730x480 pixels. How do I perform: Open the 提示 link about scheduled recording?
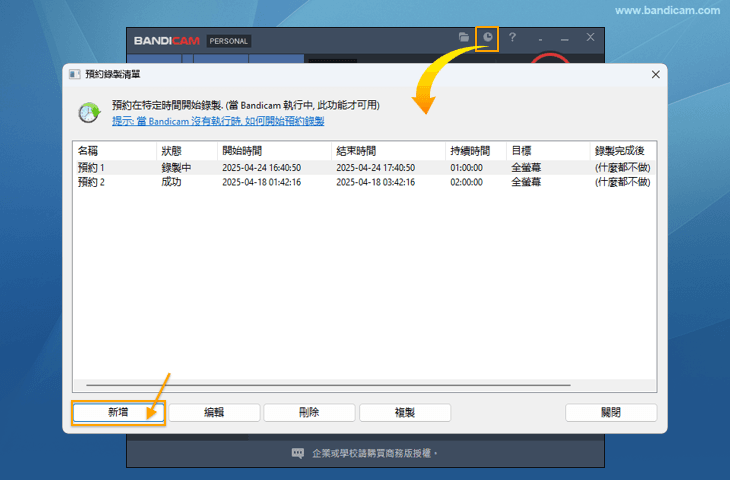pyautogui.click(x=218, y=121)
